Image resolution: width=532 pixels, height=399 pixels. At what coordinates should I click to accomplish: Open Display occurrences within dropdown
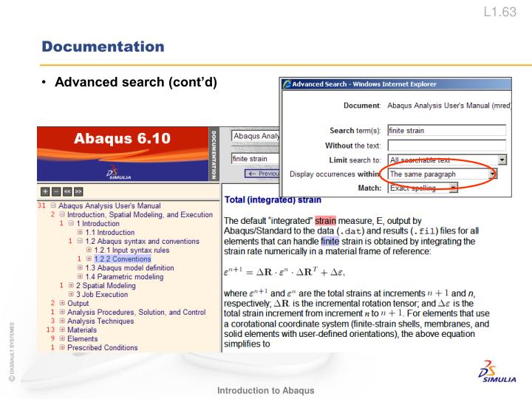pyautogui.click(x=493, y=174)
